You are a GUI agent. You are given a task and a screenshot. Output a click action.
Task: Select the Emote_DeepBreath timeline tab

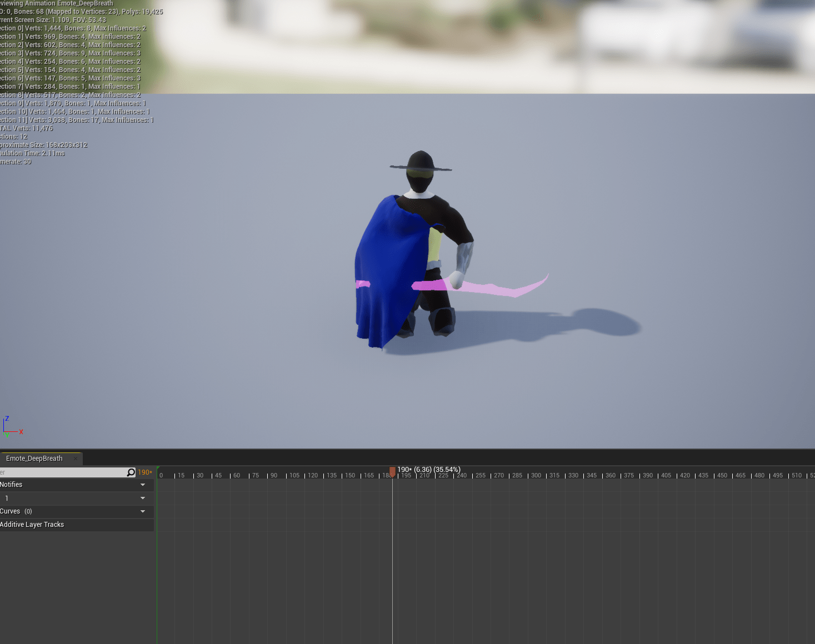[x=34, y=459]
